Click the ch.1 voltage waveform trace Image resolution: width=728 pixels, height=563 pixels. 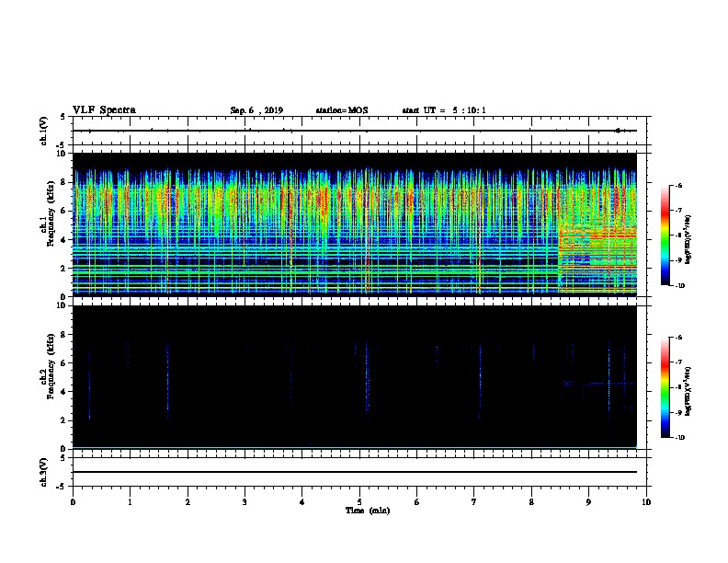pyautogui.click(x=355, y=131)
